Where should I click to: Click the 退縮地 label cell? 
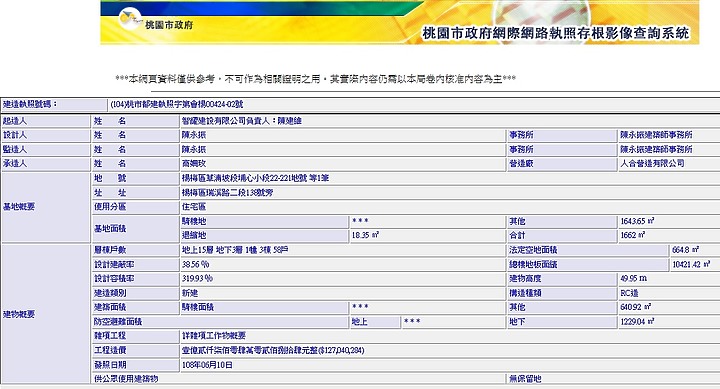coord(264,236)
